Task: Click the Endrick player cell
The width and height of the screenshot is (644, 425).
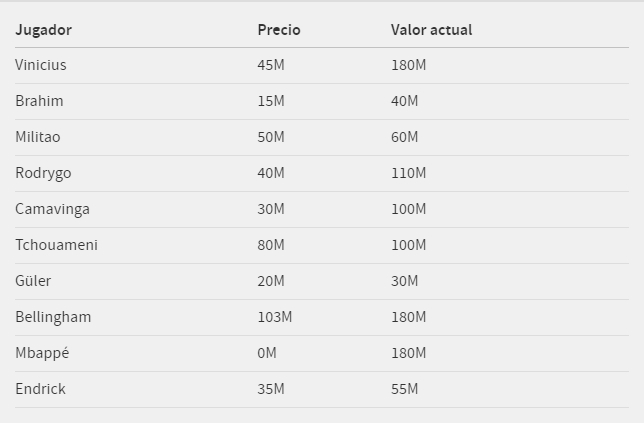Action: (40, 389)
